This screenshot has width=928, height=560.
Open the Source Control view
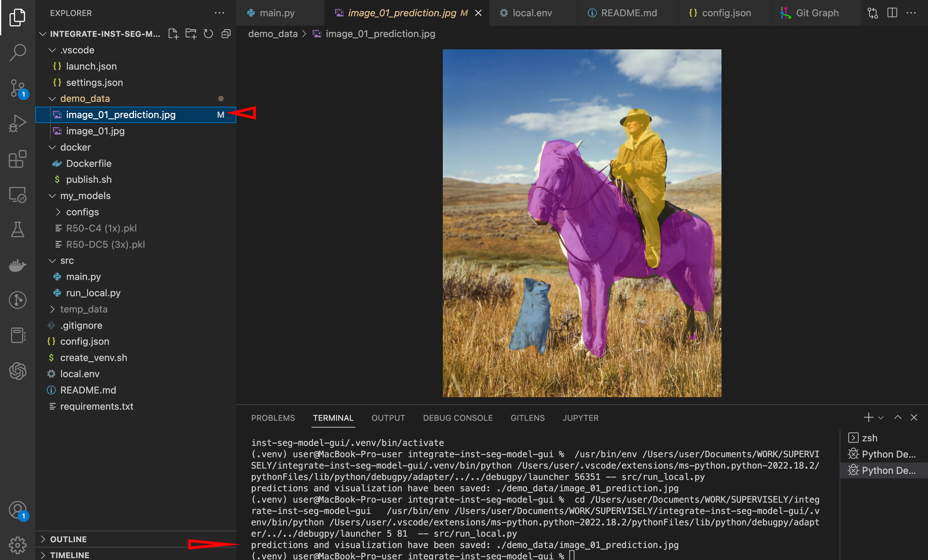pyautogui.click(x=17, y=88)
